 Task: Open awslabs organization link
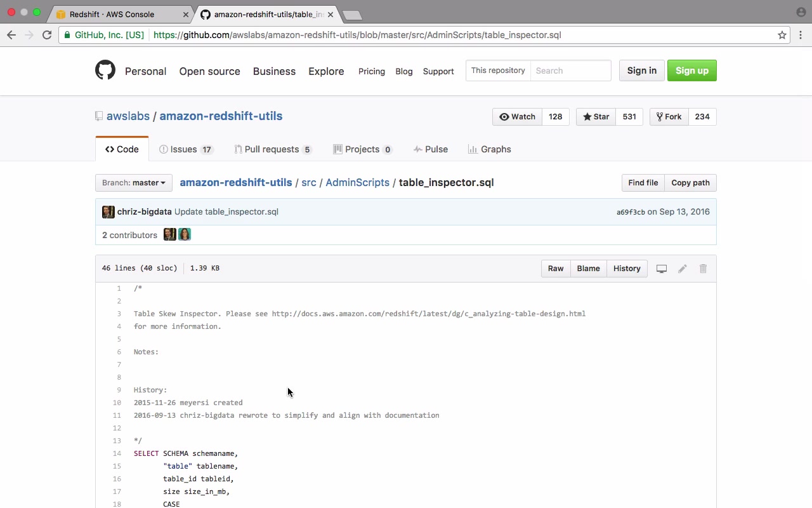[x=128, y=116]
